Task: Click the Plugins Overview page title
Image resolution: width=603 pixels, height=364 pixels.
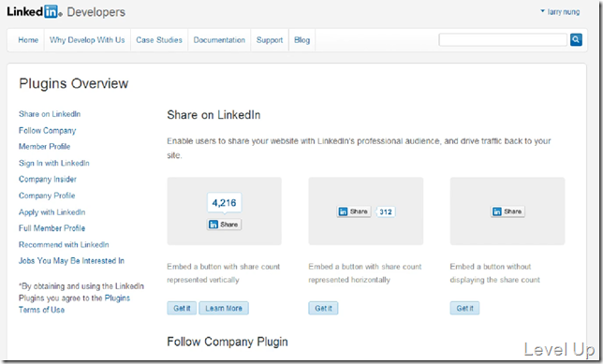Action: (x=74, y=83)
